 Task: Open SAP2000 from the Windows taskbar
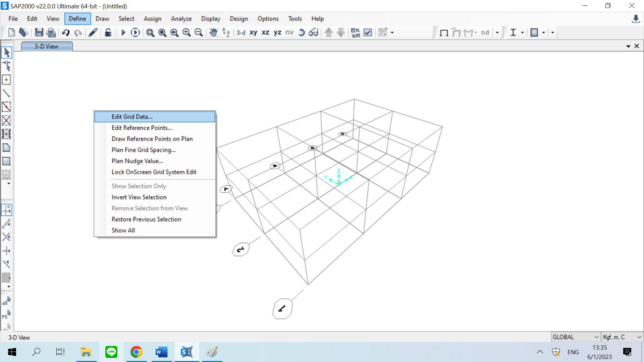click(187, 352)
